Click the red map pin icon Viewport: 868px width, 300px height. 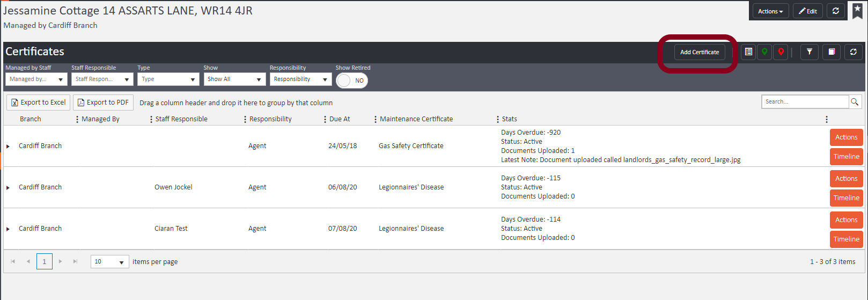tap(781, 52)
